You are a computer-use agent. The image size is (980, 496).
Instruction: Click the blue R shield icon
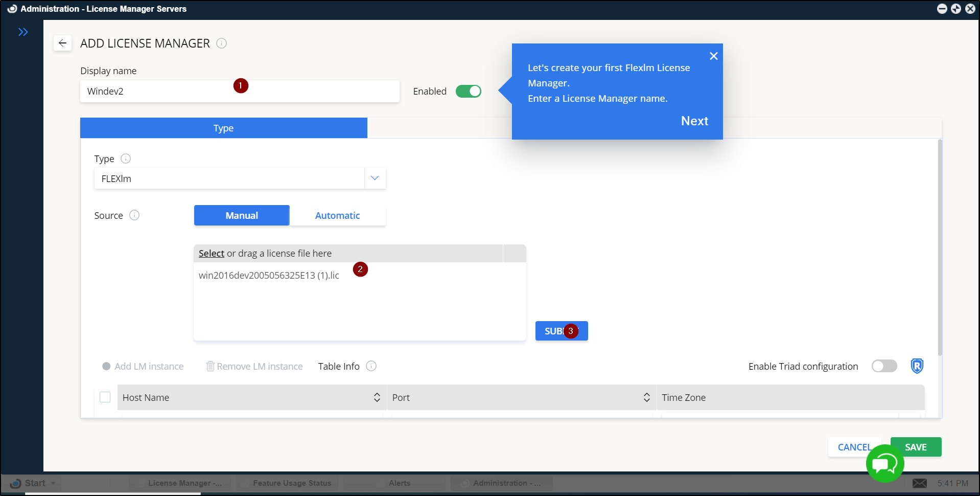[916, 366]
